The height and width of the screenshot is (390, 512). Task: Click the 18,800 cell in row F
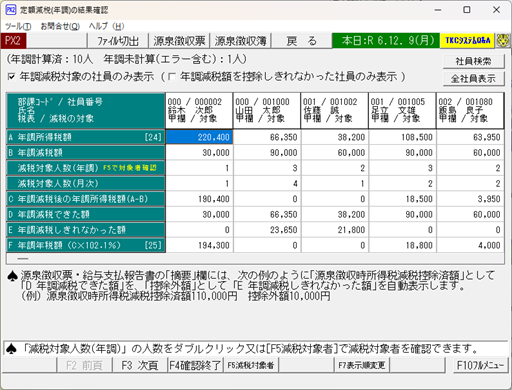[x=402, y=245]
